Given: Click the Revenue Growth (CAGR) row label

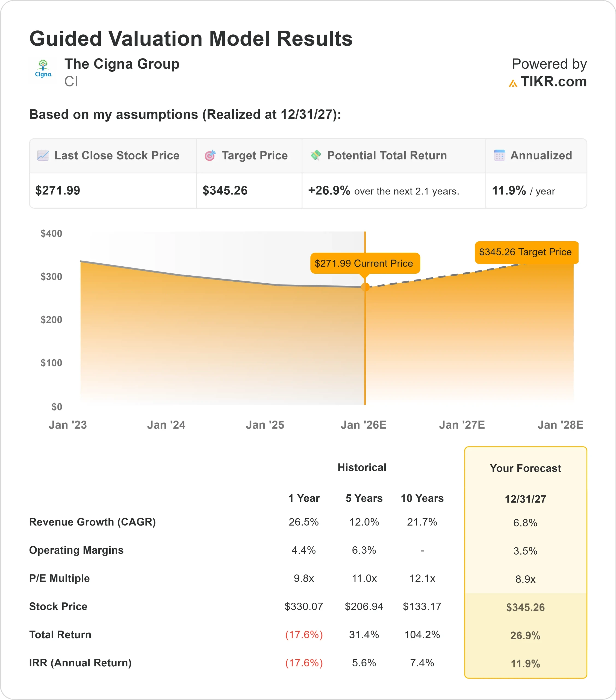Looking at the screenshot, I should [93, 522].
